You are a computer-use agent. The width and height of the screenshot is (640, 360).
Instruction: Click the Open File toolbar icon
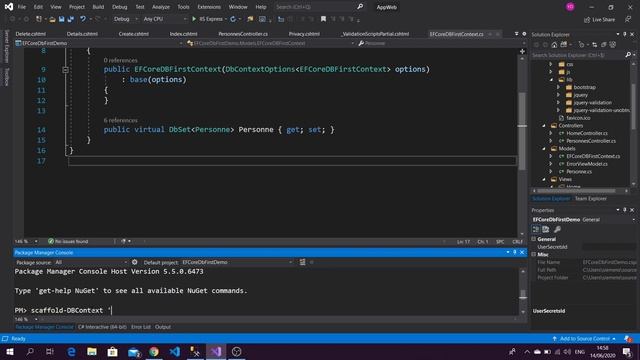click(x=52, y=19)
